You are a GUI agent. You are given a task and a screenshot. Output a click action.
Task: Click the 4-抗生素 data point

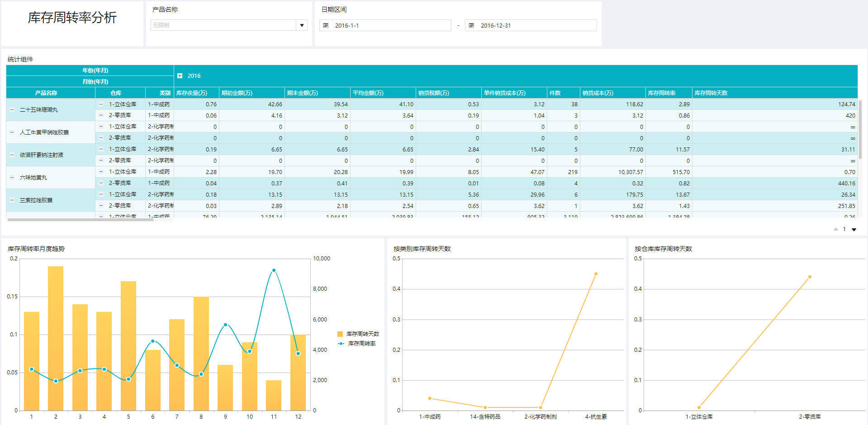[x=596, y=274]
